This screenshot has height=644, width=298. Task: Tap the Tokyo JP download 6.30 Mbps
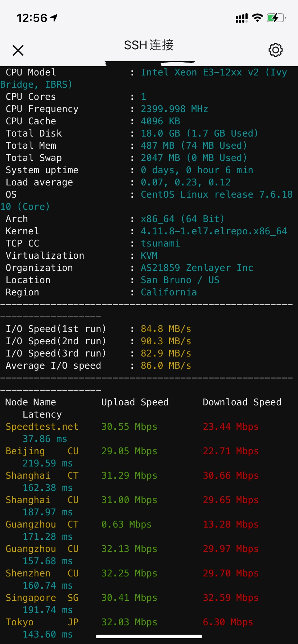(228, 622)
